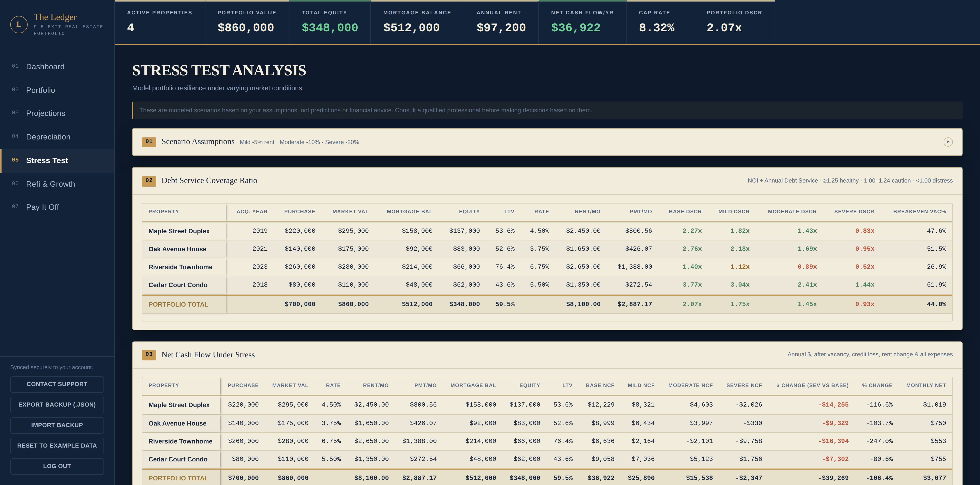Select Mortgage Balance $512,000 card
980x485 pixels.
pyautogui.click(x=417, y=23)
